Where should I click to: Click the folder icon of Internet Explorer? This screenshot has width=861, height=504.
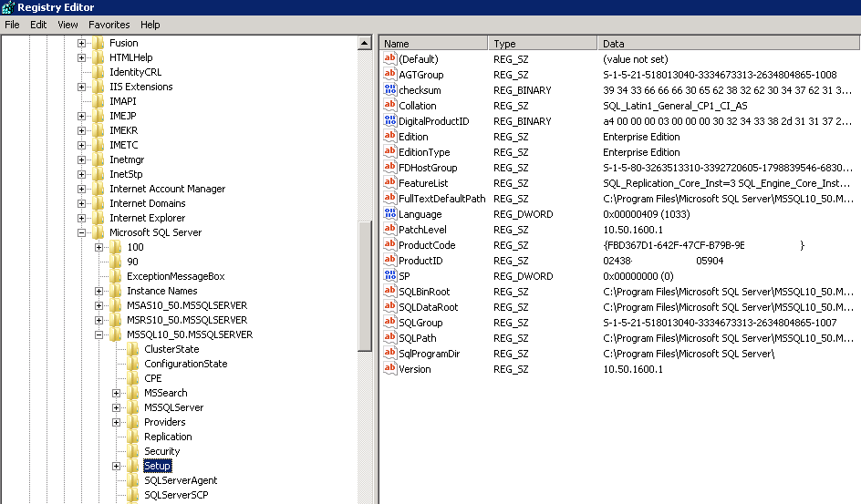[x=99, y=218]
